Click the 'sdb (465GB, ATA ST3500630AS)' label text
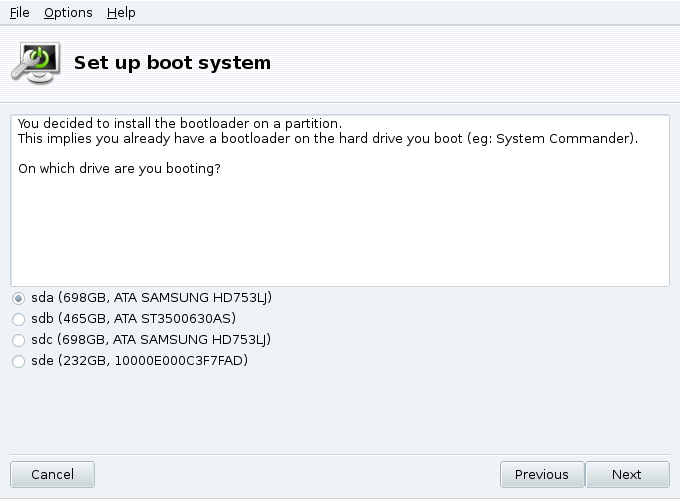This screenshot has width=680, height=500. pos(134,318)
